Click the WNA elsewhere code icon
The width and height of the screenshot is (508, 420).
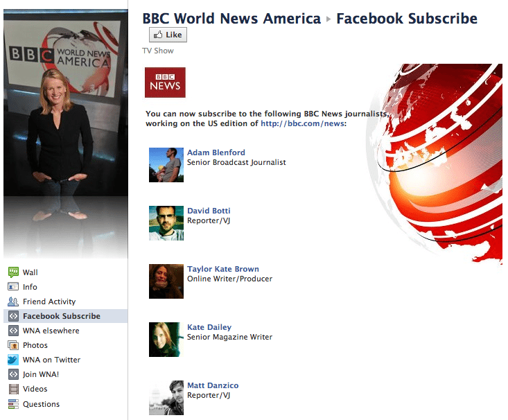13,331
